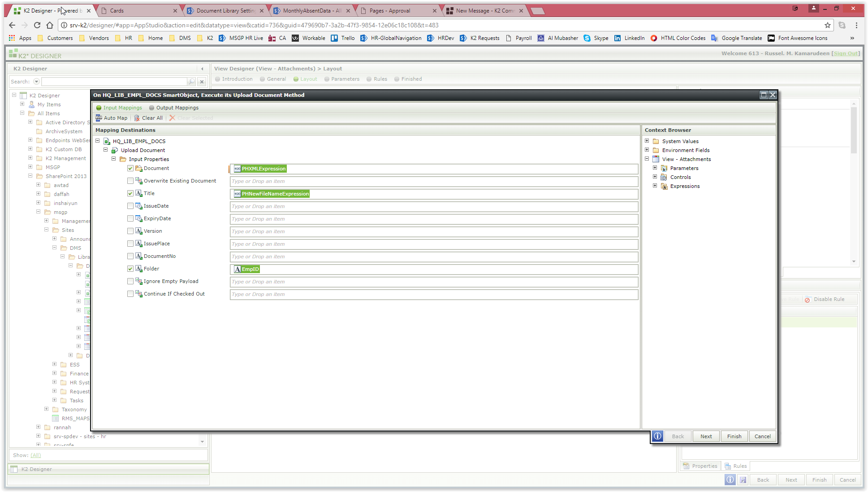Check Ignore Empty Payload checkbox
This screenshot has height=492, width=868.
pos(130,281)
